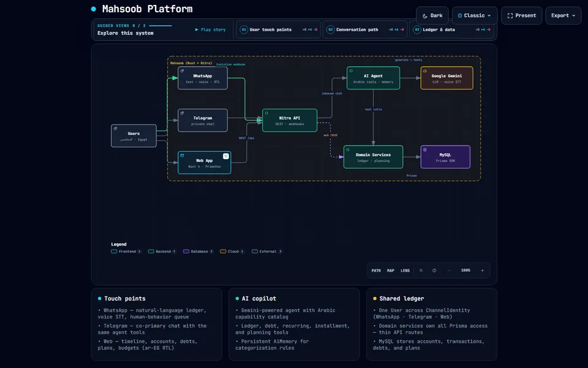588x368 pixels.
Task: Click the 'tool calls' edge label
Action: click(373, 109)
